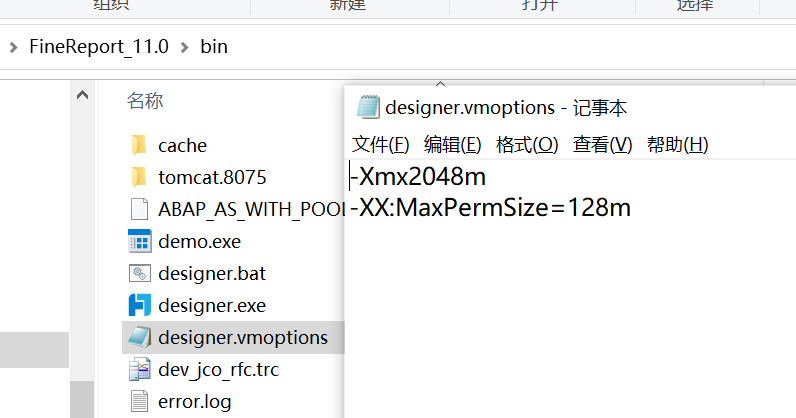Screen dimensions: 796x418
Task: Click the bin folder breadcrumb
Action: click(x=214, y=47)
